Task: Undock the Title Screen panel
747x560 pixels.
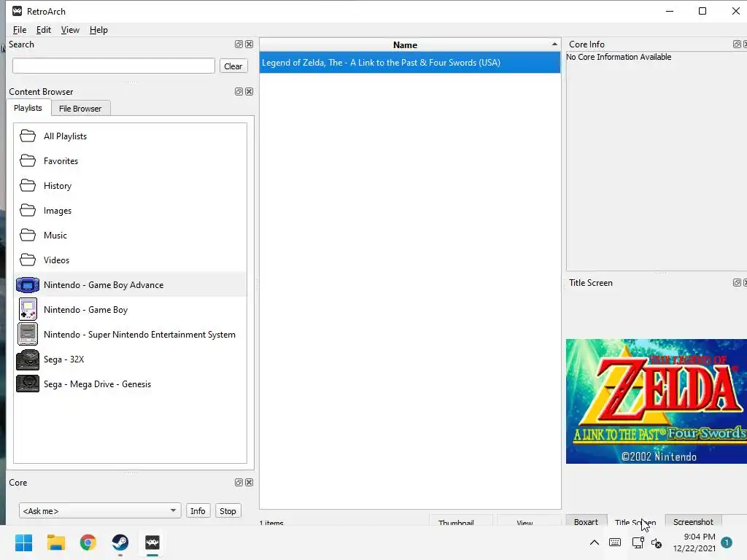Action: [x=737, y=283]
